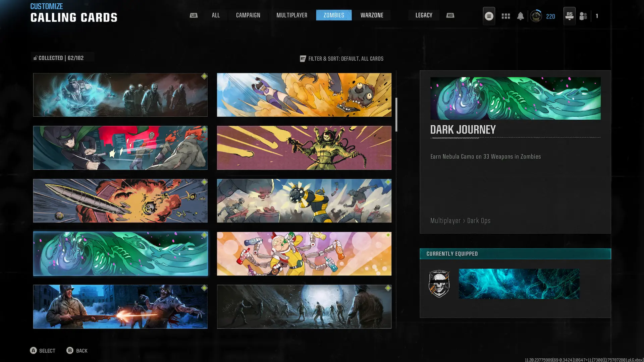Select the rocket explosion calling card
644x362 pixels.
coord(120,201)
